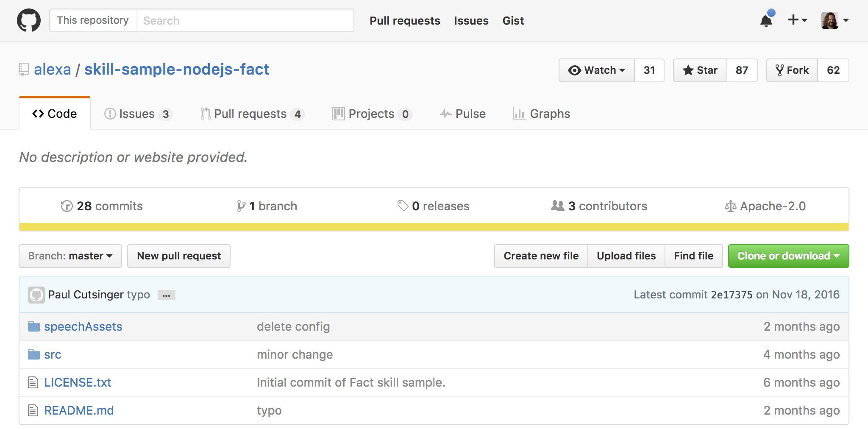Click Find file button
This screenshot has width=868, height=429.
click(694, 256)
